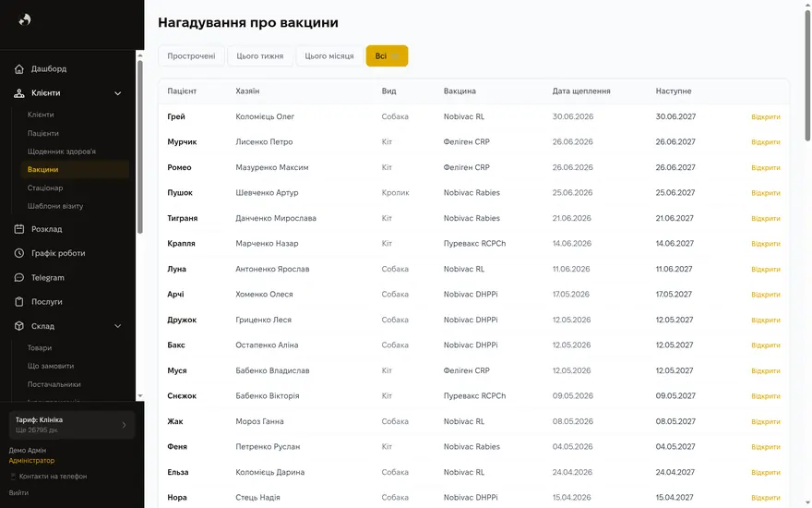Click the Пацієнт column header

[x=182, y=91]
